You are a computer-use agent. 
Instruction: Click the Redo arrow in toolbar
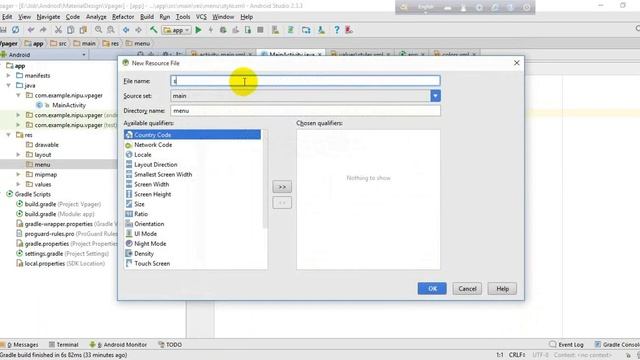(x=43, y=30)
